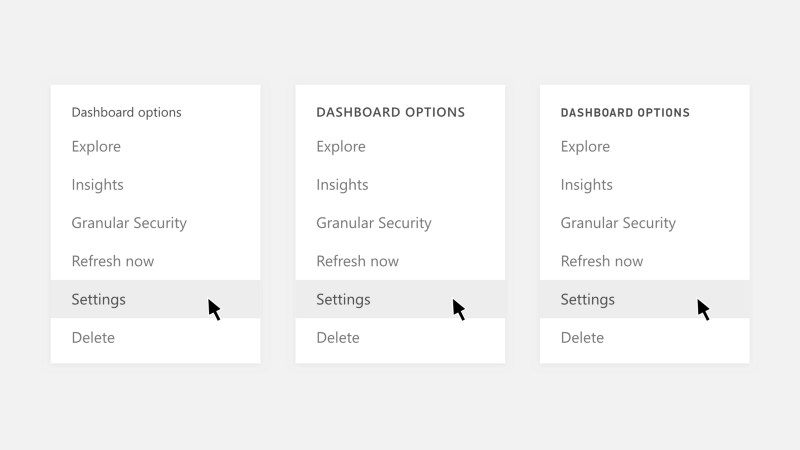Click Refresh now in the left menu

coord(113,261)
